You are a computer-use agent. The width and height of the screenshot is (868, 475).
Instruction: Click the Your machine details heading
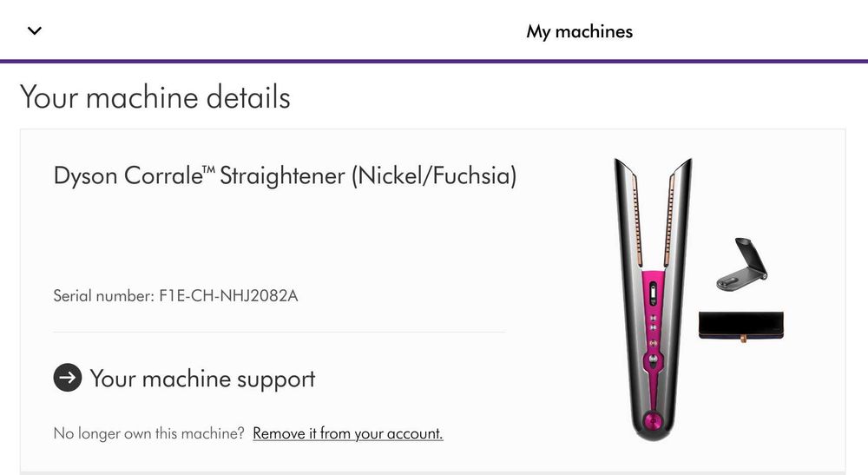point(155,96)
